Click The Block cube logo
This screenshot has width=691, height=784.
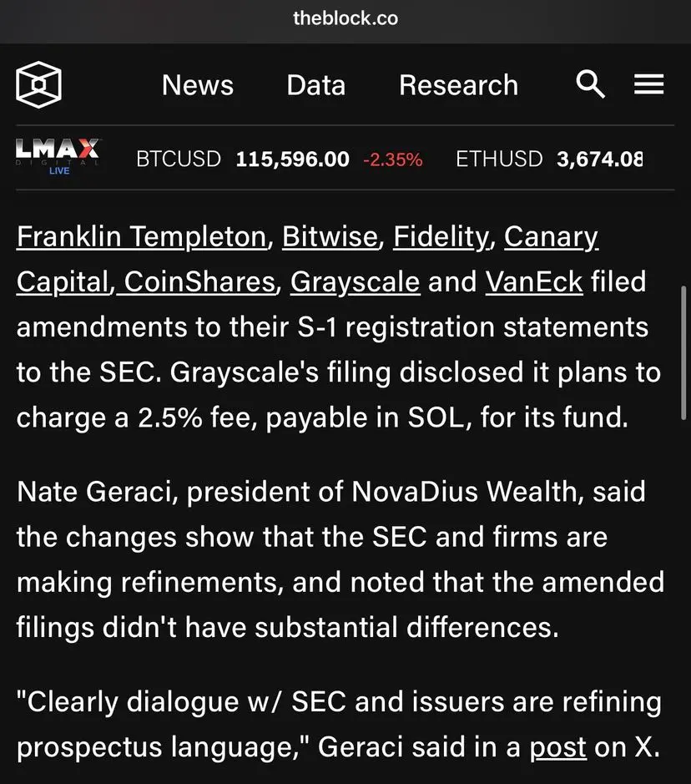[38, 84]
